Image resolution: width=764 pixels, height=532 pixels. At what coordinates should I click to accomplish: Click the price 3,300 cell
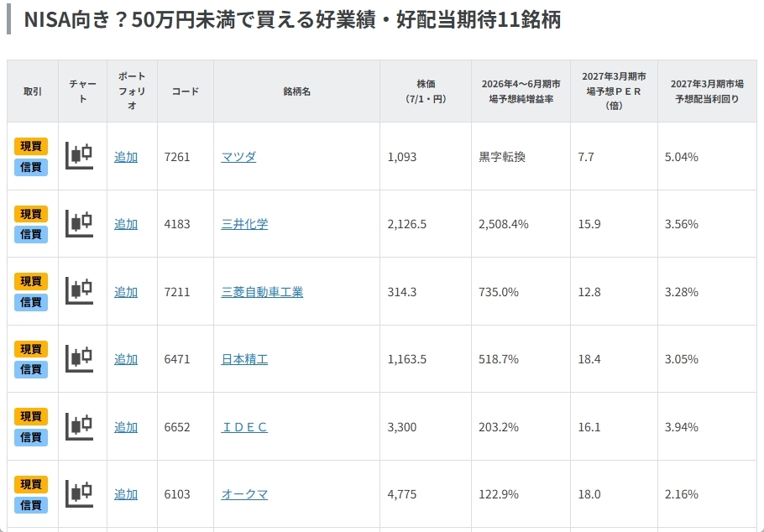click(x=426, y=426)
